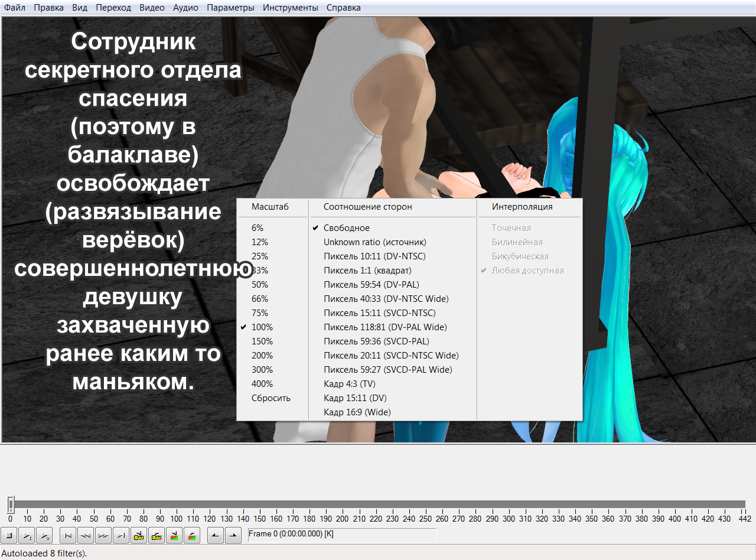This screenshot has width=756, height=560.
Task: Go to the next keyframe
Action: click(x=157, y=535)
